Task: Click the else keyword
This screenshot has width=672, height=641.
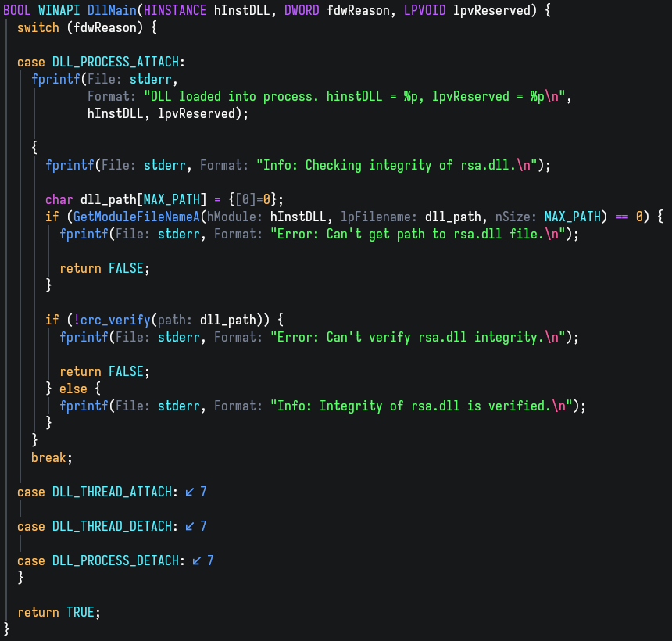Action: (x=73, y=389)
